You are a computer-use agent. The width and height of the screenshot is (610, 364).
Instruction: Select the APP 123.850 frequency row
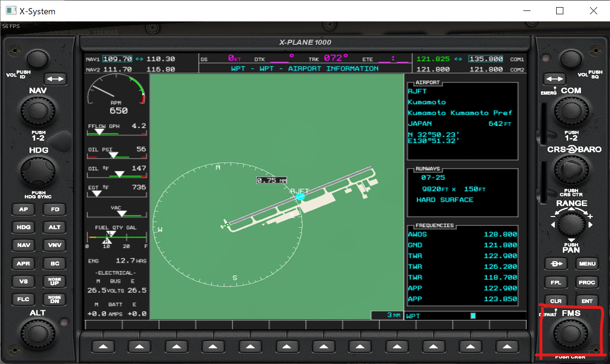tap(462, 299)
